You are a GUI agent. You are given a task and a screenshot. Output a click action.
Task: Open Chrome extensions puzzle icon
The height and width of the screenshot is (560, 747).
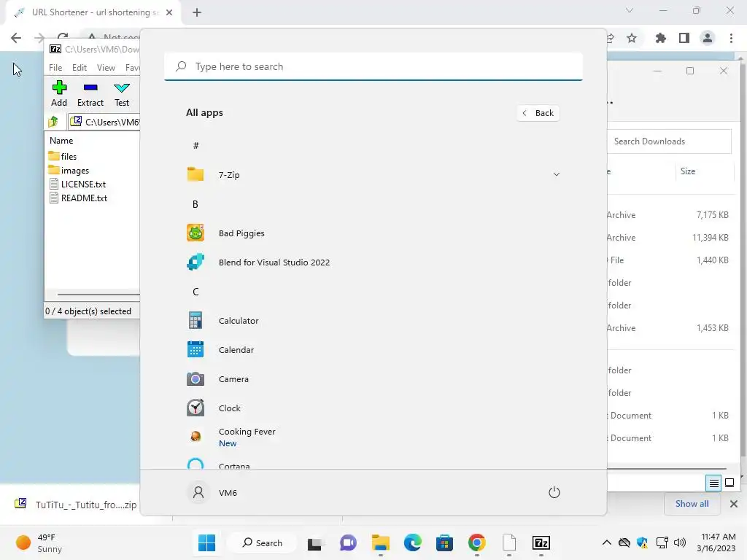660,38
